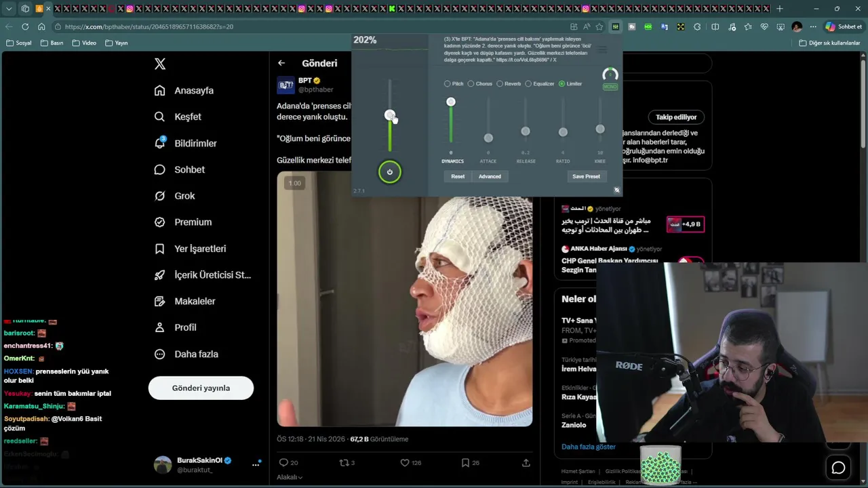Image resolution: width=868 pixels, height=488 pixels.
Task: Open the Favorites list icon in toolbar
Action: [748, 26]
